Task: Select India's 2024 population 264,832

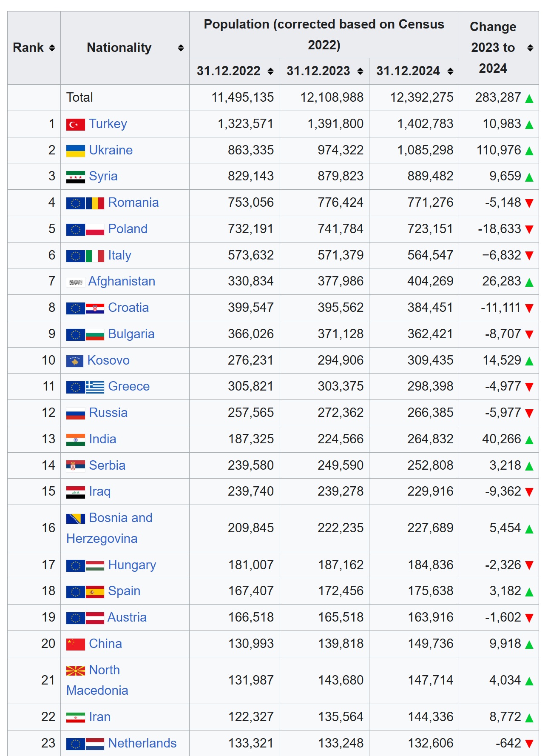Action: pos(431,439)
